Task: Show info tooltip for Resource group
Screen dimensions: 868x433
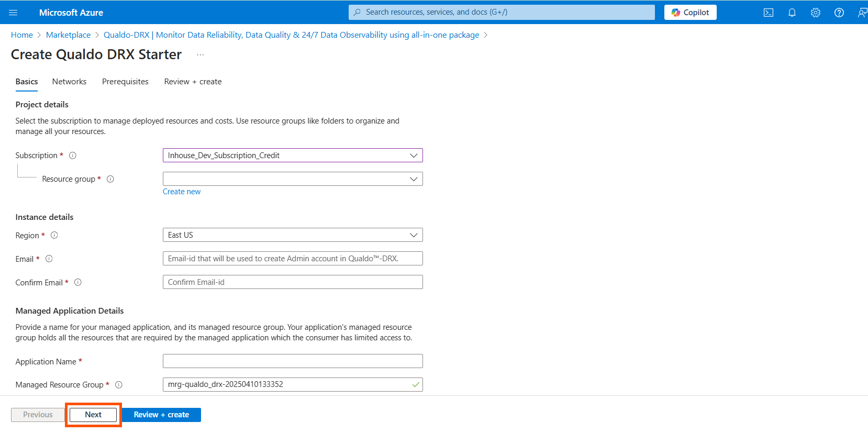Action: coord(110,179)
